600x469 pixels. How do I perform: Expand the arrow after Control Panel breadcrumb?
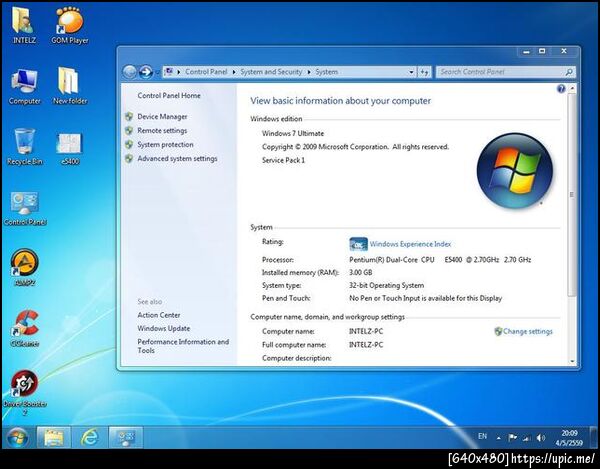234,72
